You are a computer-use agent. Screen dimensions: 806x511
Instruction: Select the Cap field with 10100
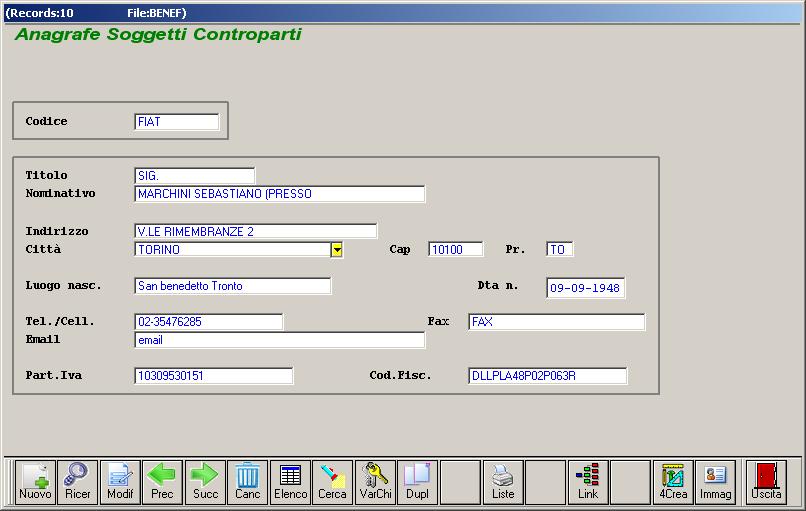click(x=455, y=250)
